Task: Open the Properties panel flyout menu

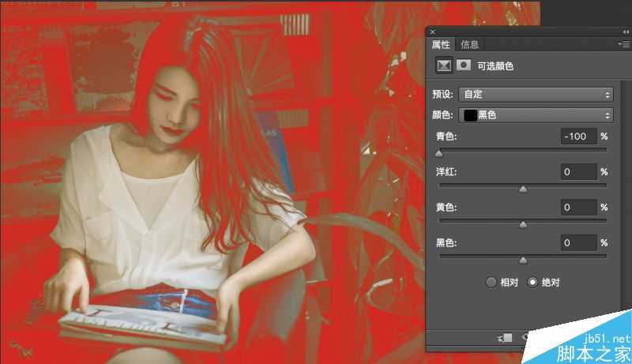Action: (624, 44)
